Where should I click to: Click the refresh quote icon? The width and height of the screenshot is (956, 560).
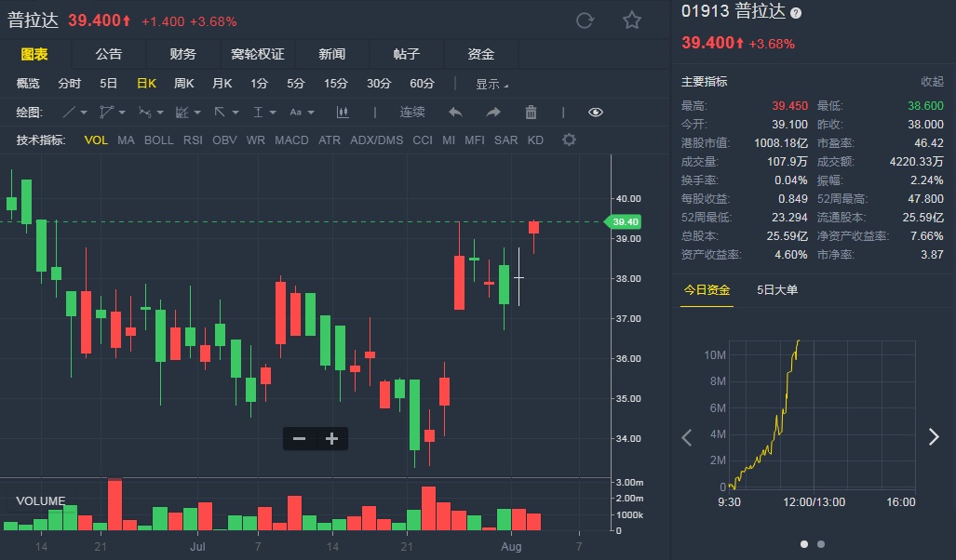pyautogui.click(x=585, y=20)
